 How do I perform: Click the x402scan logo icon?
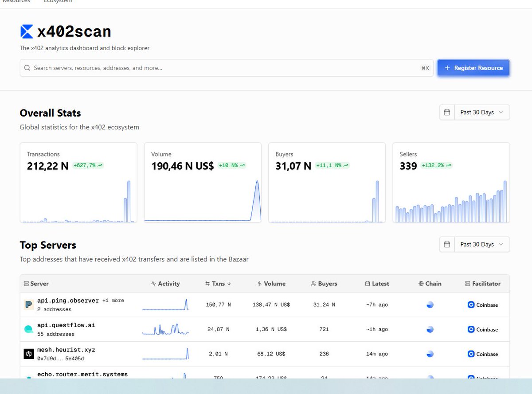coord(27,31)
